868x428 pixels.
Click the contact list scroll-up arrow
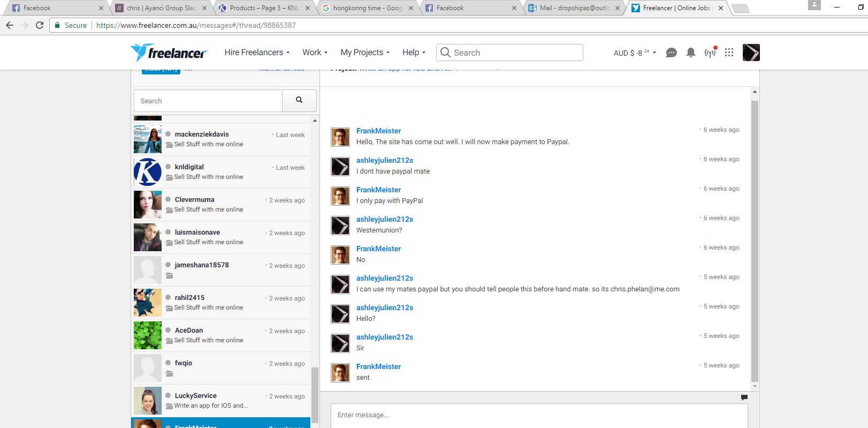pyautogui.click(x=315, y=121)
